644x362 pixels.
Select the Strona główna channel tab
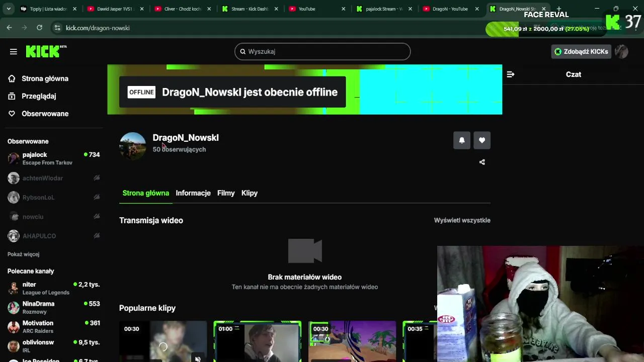pyautogui.click(x=146, y=193)
